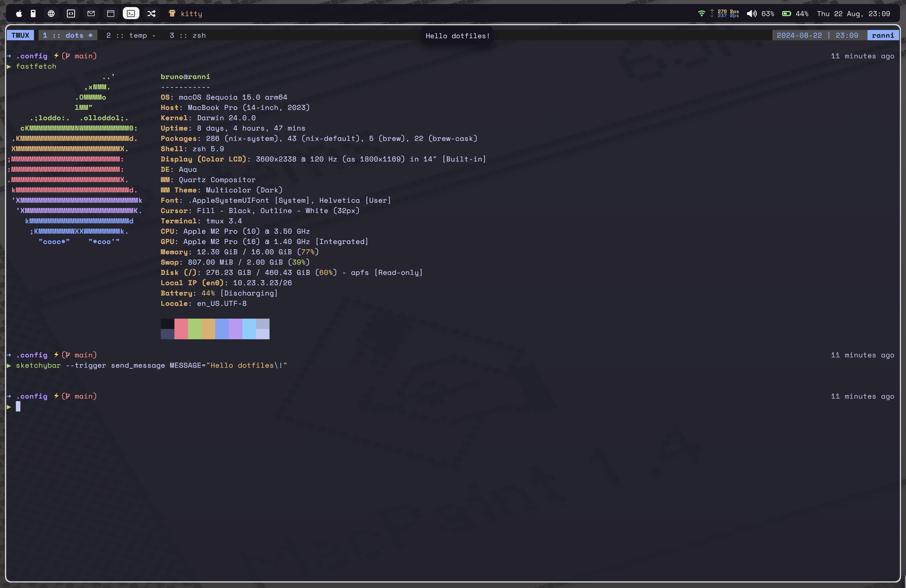Click the speaker volume icon
This screenshot has width=906, height=588.
[751, 14]
